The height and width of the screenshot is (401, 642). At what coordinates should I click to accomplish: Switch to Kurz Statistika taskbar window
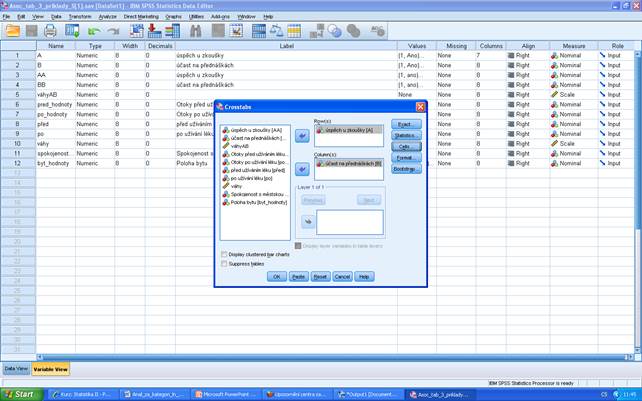(83, 394)
